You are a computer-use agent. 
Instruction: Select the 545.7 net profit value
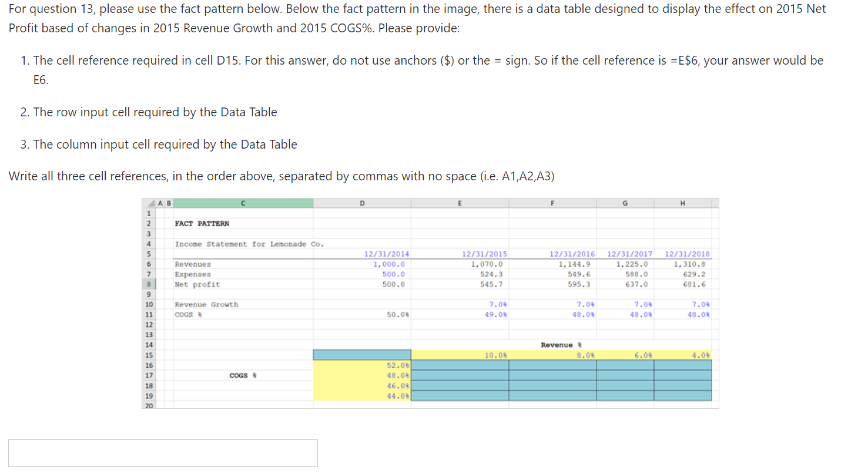click(491, 284)
